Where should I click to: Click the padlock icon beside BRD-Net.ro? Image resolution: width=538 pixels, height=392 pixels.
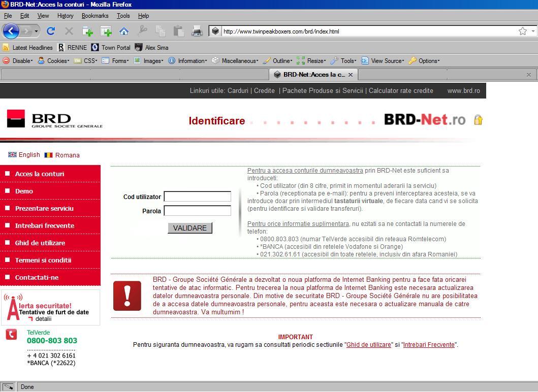tap(478, 120)
